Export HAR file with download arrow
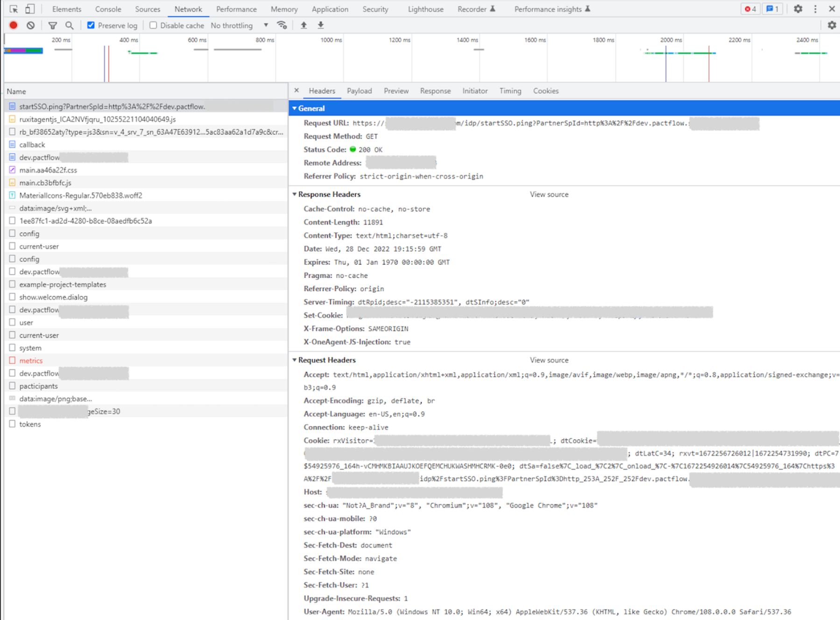This screenshot has width=840, height=620. [321, 25]
